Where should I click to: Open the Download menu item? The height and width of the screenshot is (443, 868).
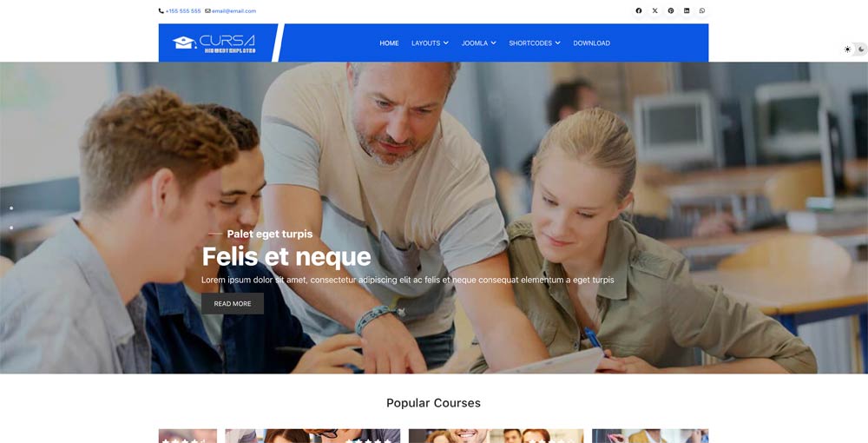point(592,43)
